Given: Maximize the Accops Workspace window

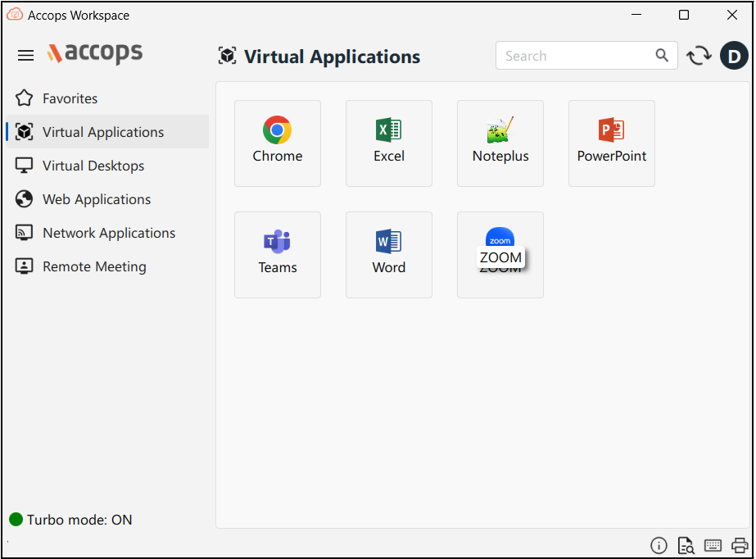Looking at the screenshot, I should click(684, 15).
